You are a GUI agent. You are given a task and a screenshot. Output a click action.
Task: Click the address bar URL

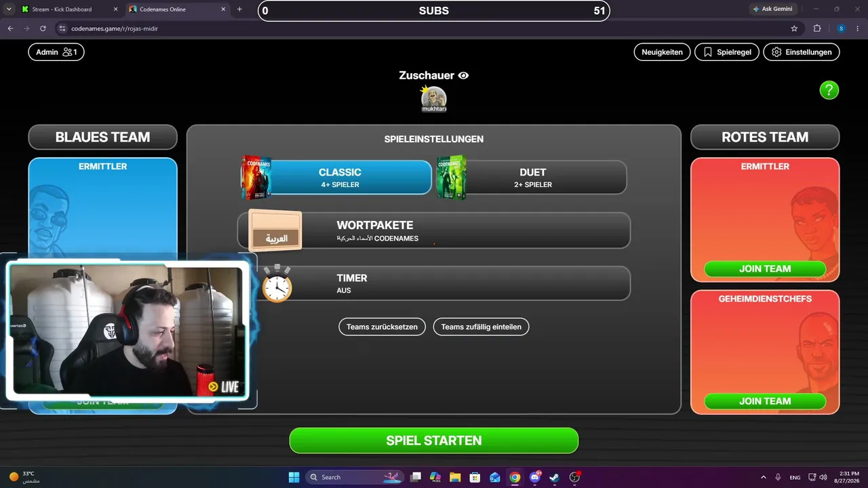115,28
